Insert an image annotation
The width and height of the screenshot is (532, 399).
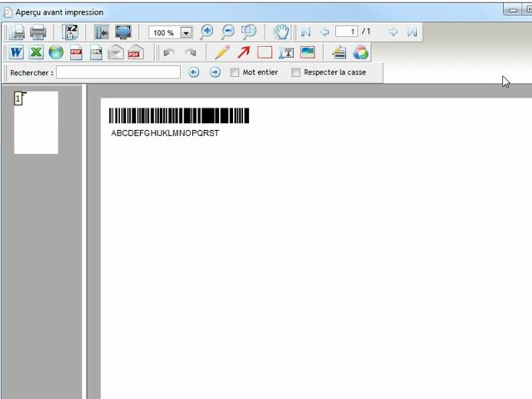pyautogui.click(x=308, y=53)
